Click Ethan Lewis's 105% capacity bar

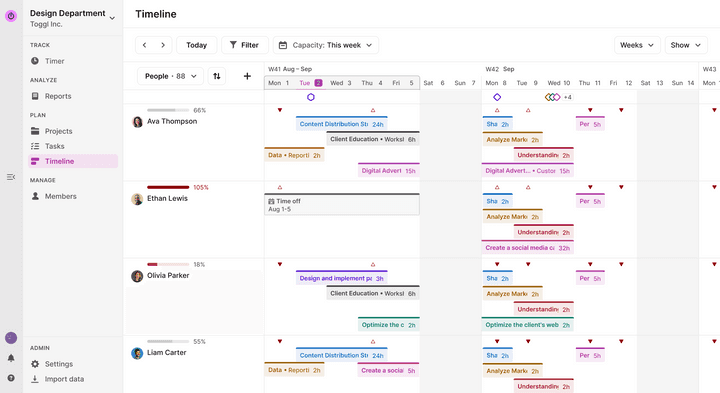[x=168, y=187]
